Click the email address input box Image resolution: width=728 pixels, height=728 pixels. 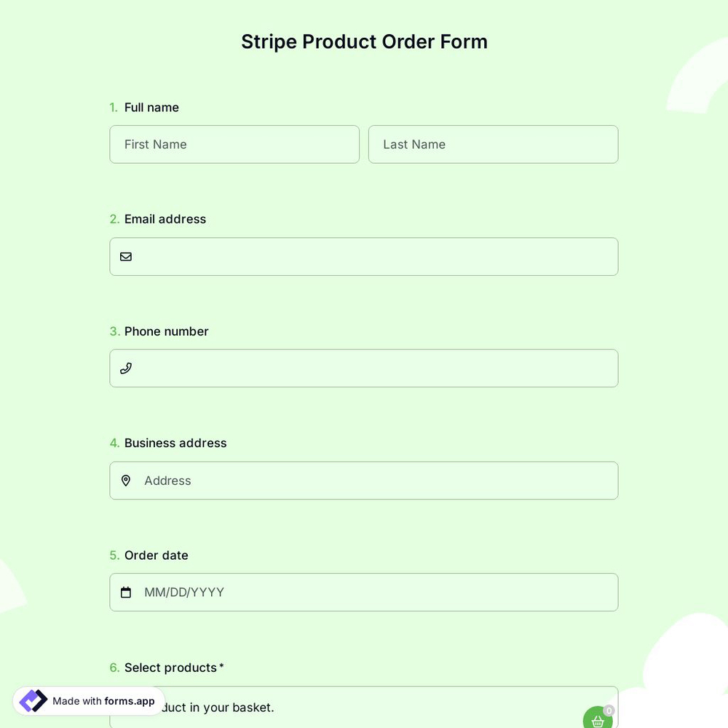pyautogui.click(x=364, y=256)
